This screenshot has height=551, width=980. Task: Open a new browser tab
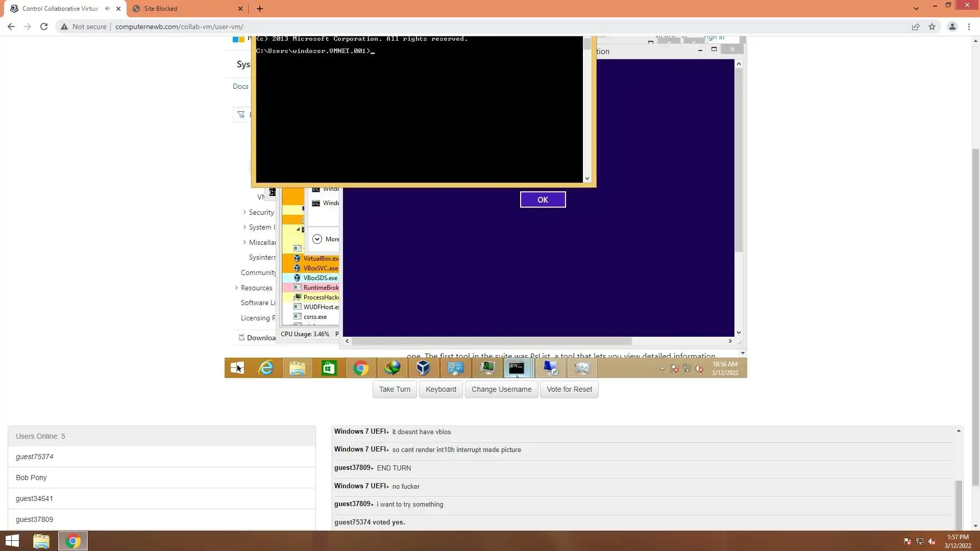point(260,9)
